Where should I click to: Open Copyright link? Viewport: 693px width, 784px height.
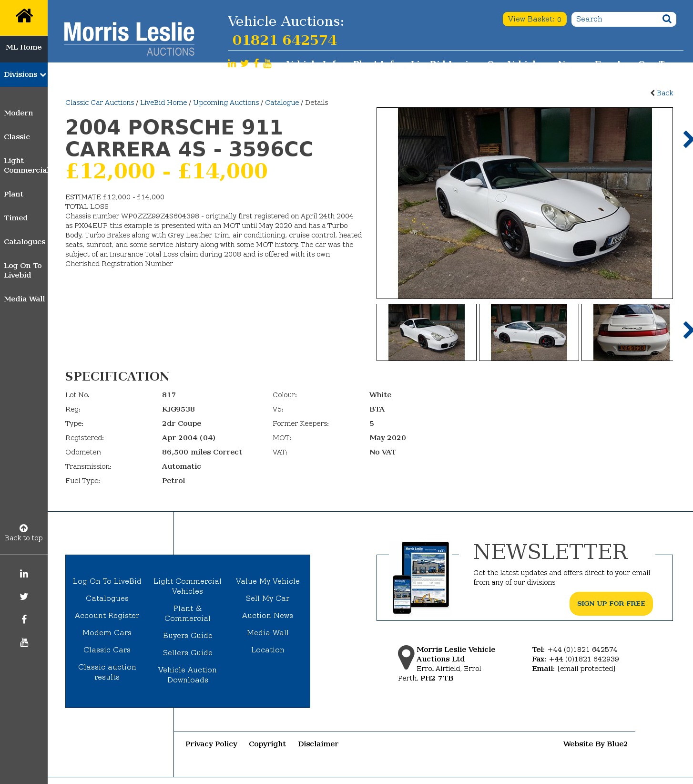click(267, 744)
